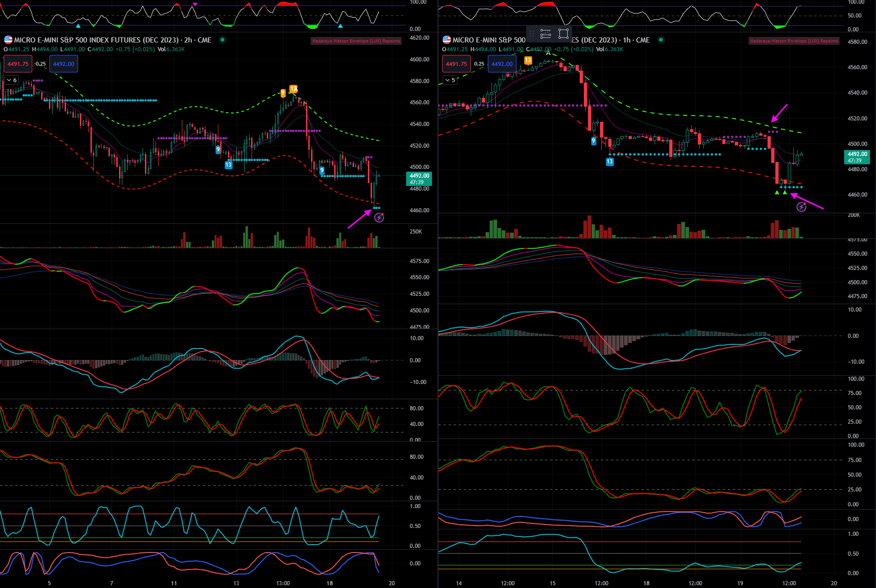Click blue 13 count marker on 1h chart
Screen dimensions: 876x588
610,162
